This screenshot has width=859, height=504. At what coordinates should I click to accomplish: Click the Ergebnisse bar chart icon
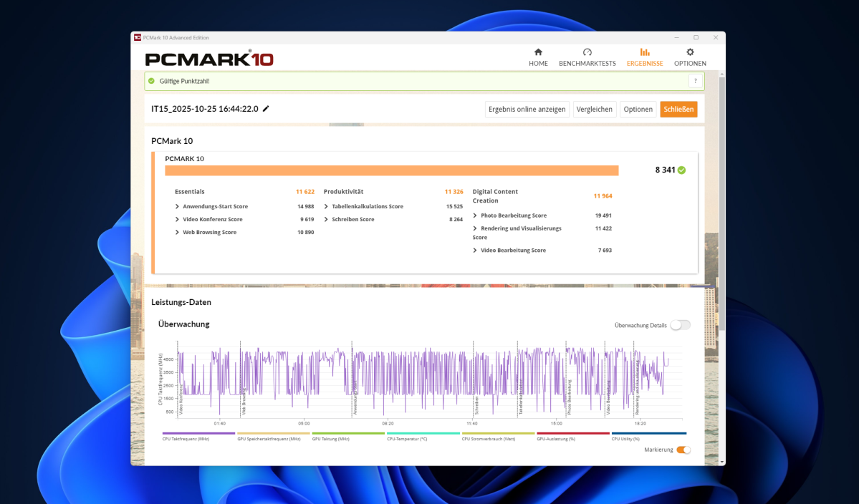pyautogui.click(x=644, y=56)
